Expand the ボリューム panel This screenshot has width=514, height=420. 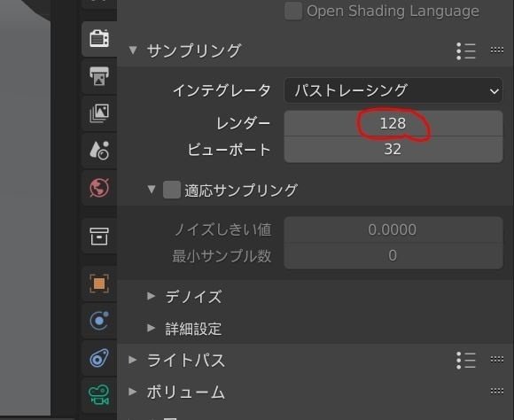coord(133,392)
